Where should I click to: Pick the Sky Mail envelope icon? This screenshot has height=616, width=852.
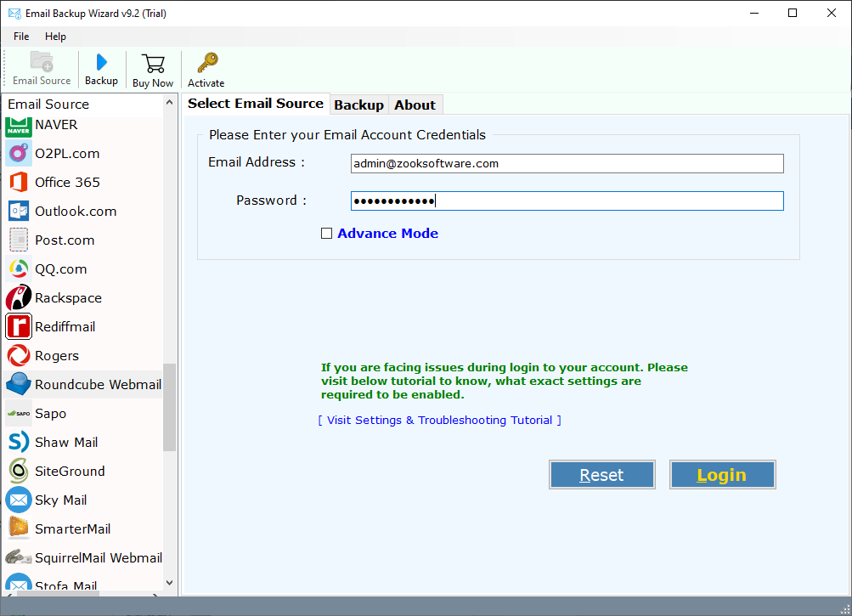[19, 500]
